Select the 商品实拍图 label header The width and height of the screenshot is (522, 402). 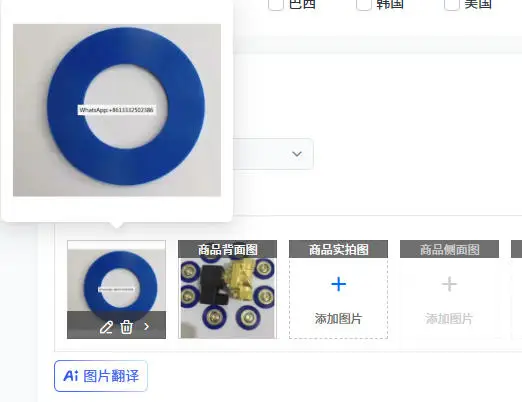coord(339,249)
